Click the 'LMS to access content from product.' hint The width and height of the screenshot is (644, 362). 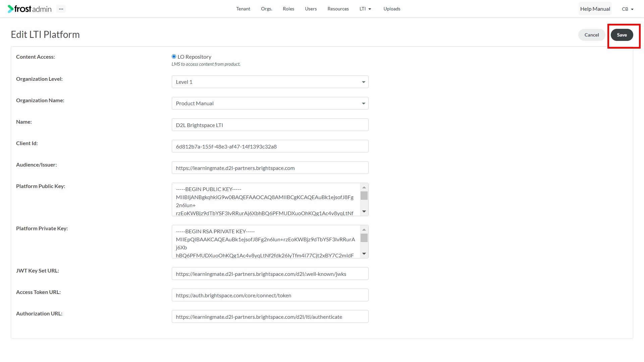[206, 64]
